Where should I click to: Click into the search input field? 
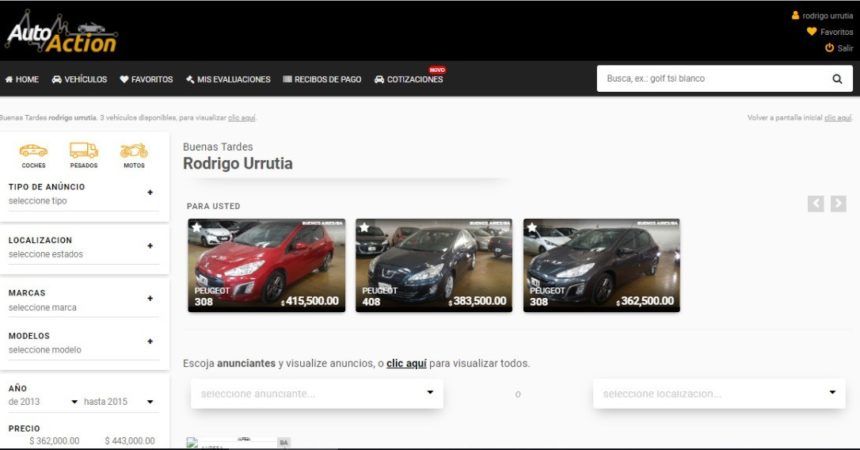pos(710,79)
